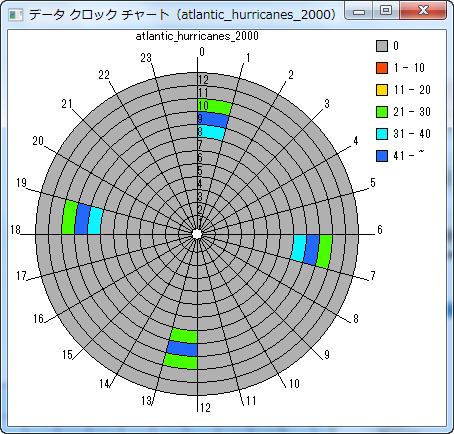This screenshot has height=434, width=454.
Task: Click hour label 6 on the right
Action: 380,230
